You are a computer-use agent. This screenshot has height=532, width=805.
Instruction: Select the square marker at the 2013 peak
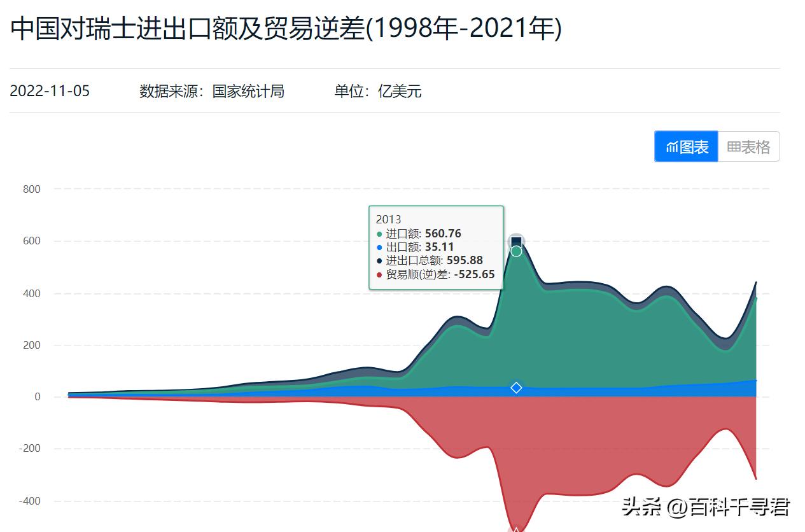(x=516, y=241)
